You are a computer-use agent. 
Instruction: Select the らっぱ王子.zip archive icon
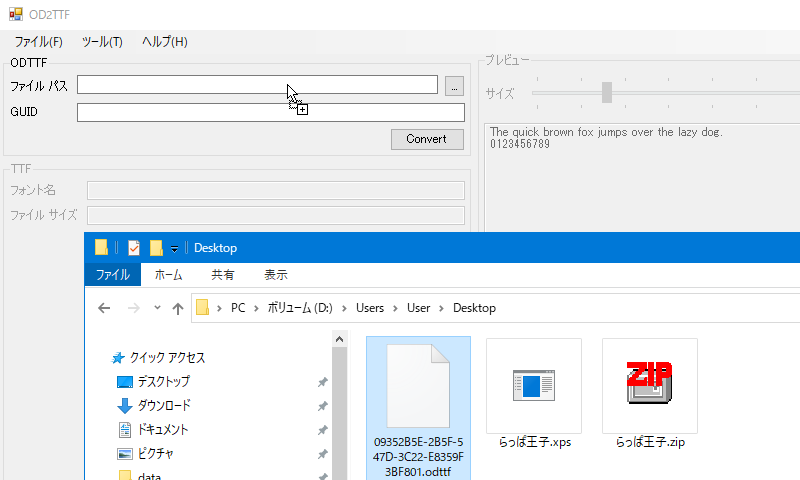pyautogui.click(x=649, y=385)
